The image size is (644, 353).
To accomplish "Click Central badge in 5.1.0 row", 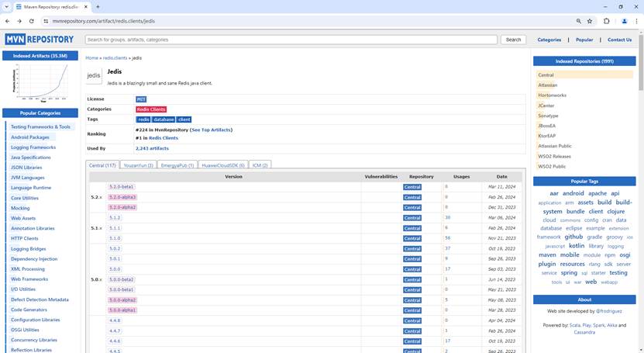I will point(412,238).
